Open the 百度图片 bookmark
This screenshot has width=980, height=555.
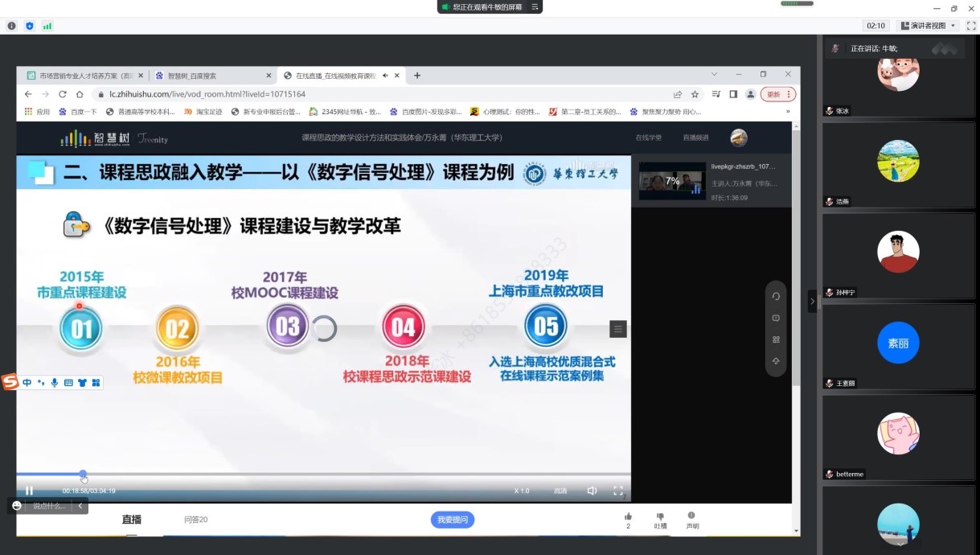tap(426, 112)
